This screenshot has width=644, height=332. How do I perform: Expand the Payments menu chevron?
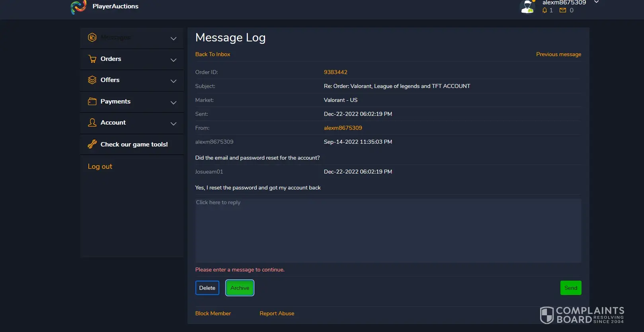point(174,103)
